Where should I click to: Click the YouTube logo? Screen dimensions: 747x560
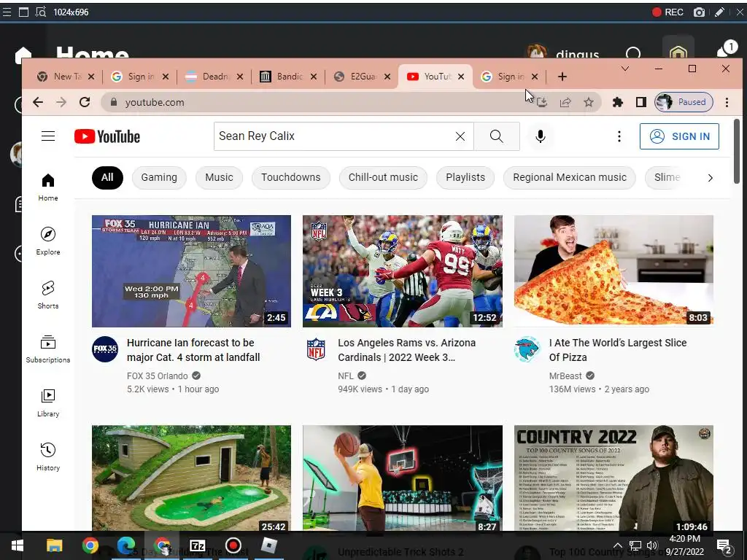pyautogui.click(x=107, y=136)
